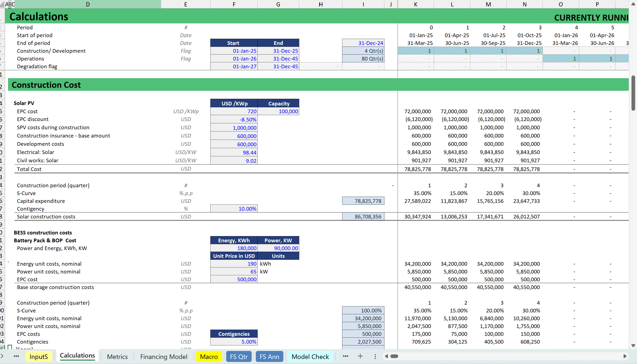Screen dimensions: 637x364
Task: Click the horizontal scrollbar left arrow
Action: (x=386, y=356)
